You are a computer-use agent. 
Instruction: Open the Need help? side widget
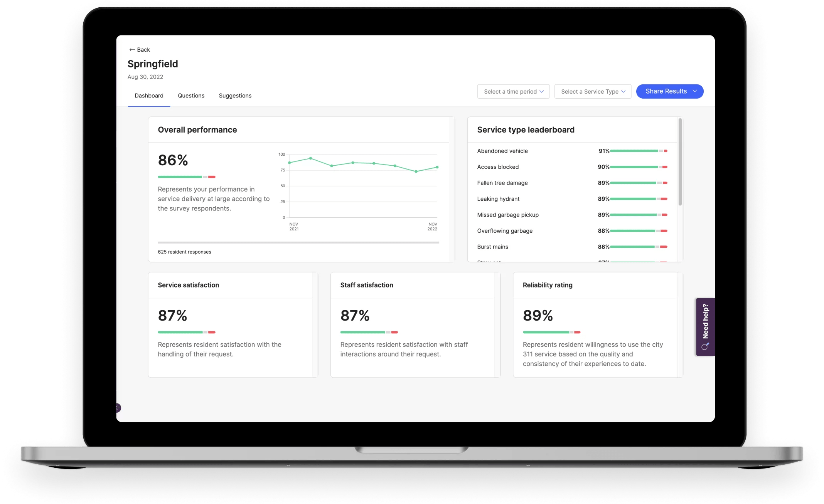(705, 326)
